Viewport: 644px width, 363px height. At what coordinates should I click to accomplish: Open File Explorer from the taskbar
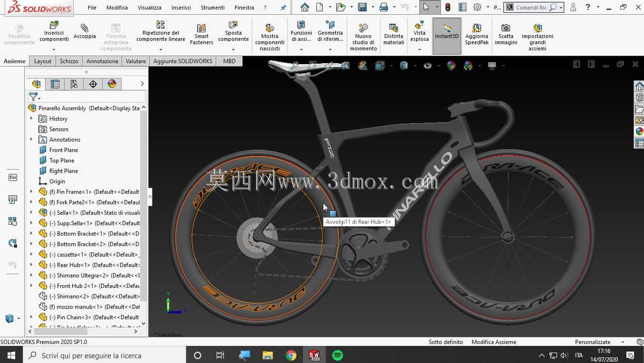coord(268,355)
